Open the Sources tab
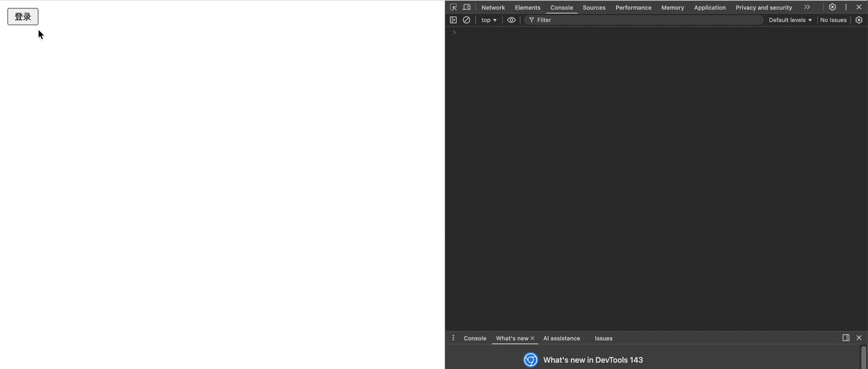 pos(594,7)
